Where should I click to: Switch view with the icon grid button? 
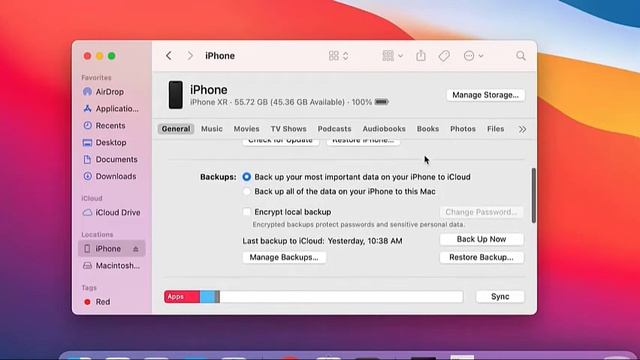coord(338,56)
